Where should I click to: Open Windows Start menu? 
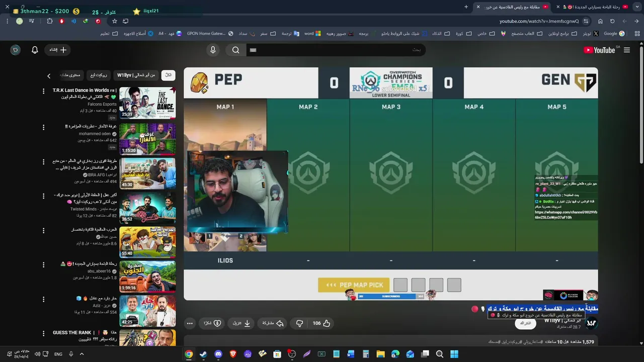(454, 354)
